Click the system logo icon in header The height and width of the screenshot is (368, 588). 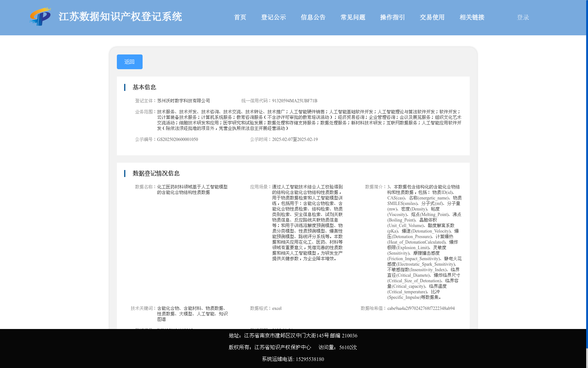click(40, 17)
